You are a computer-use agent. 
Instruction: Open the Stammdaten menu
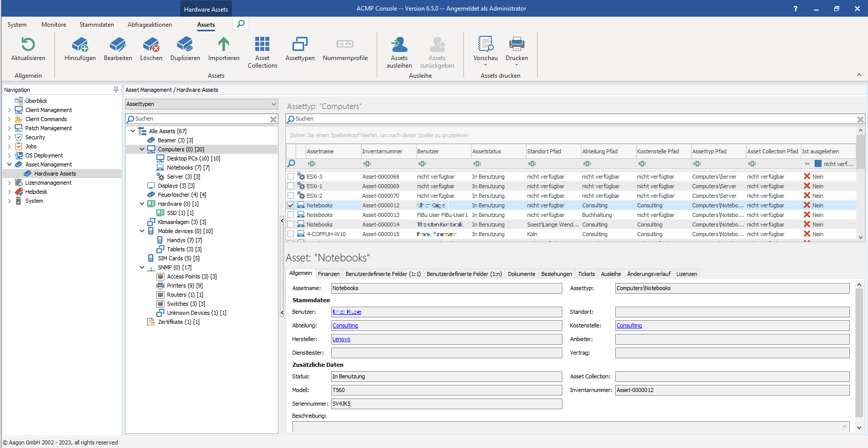[96, 25]
